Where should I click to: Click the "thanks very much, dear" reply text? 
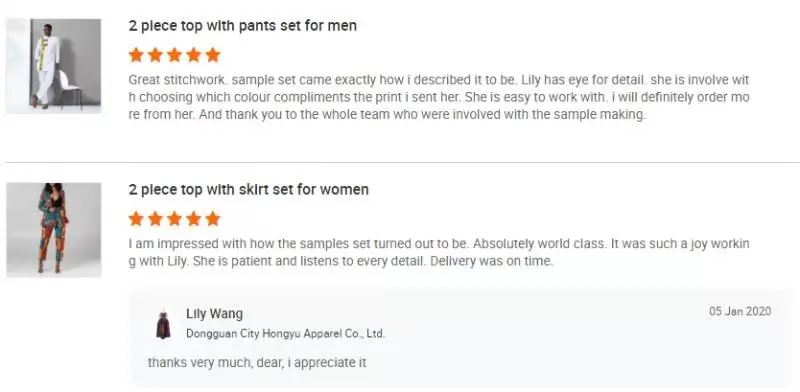(257, 363)
